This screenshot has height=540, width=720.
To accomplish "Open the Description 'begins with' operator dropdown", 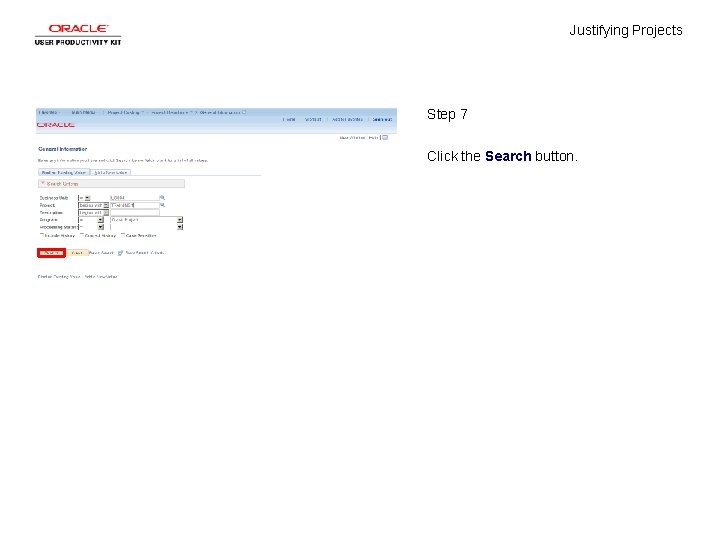I will 93,213.
